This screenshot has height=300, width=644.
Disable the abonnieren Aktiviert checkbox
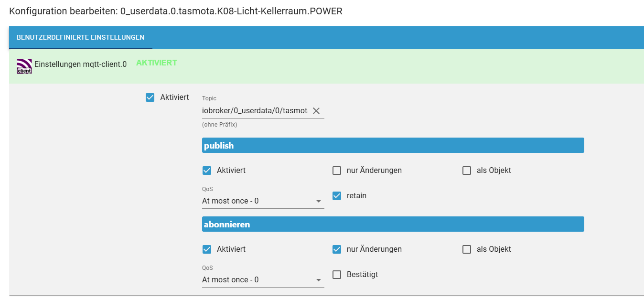(x=207, y=249)
